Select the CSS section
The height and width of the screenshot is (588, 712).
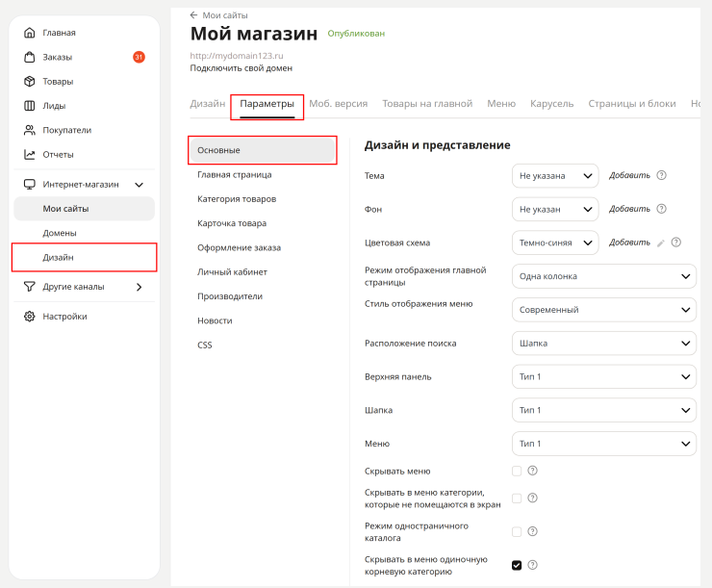(x=205, y=345)
